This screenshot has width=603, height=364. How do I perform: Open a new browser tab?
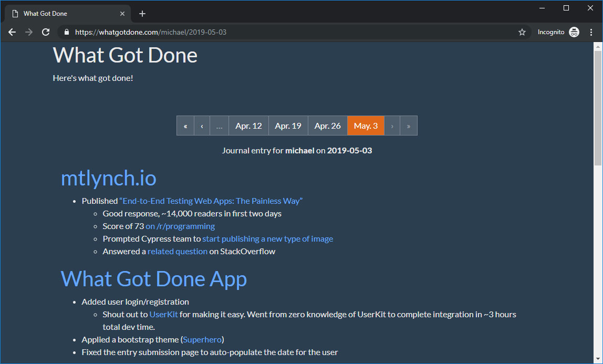click(142, 14)
